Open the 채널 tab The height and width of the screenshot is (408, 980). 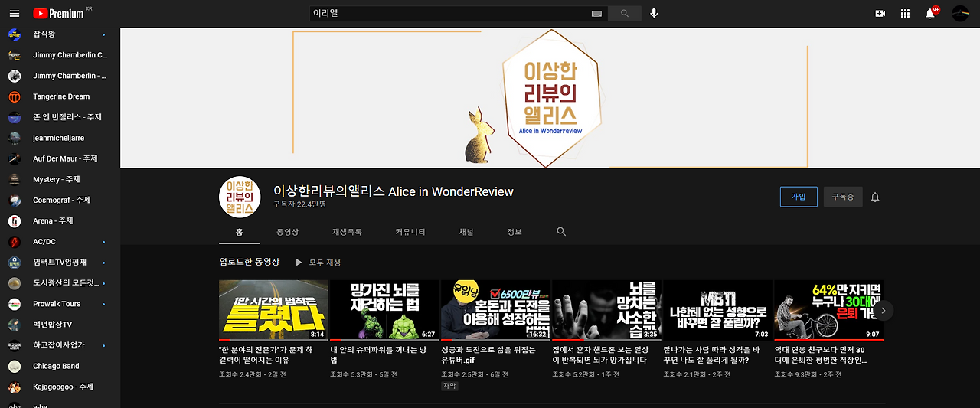tap(466, 232)
